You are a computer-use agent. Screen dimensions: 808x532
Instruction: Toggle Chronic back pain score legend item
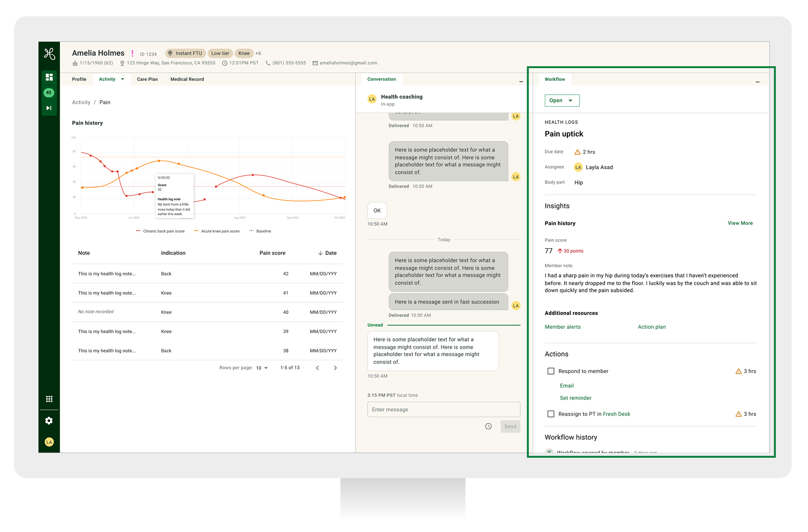click(x=160, y=231)
